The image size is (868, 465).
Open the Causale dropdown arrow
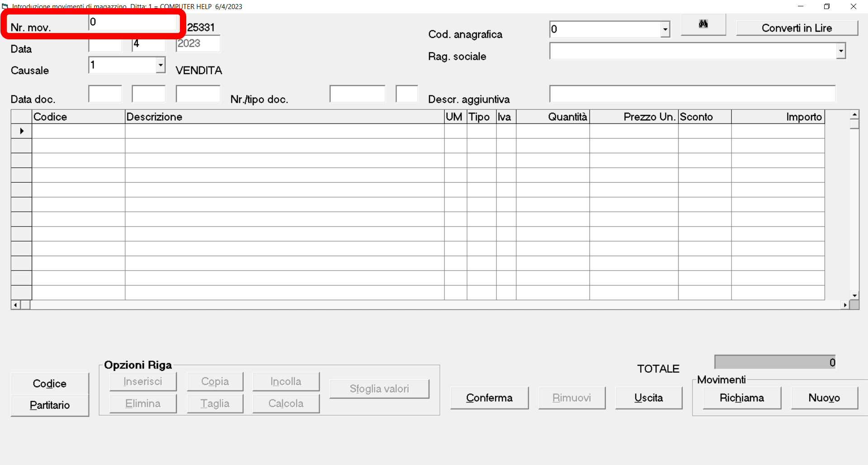[160, 65]
